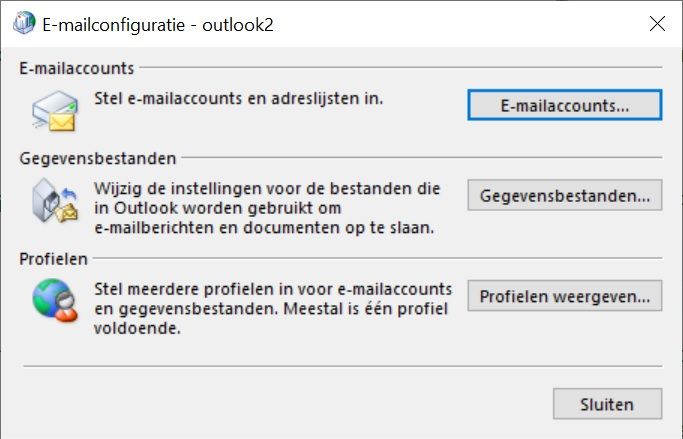The image size is (683, 439).
Task: Click the E-mailaccounts section heading
Action: pyautogui.click(x=77, y=68)
